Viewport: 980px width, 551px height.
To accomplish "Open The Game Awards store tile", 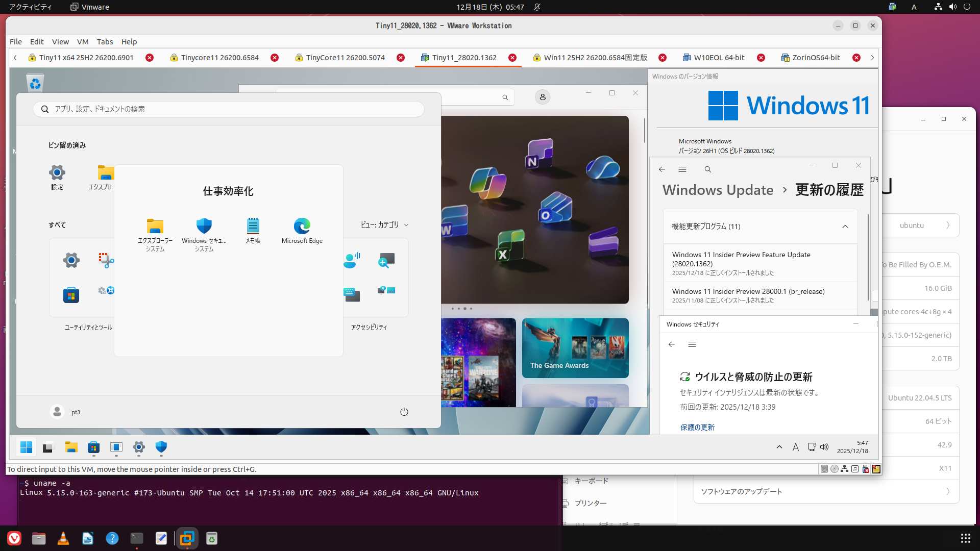I will 575,348.
